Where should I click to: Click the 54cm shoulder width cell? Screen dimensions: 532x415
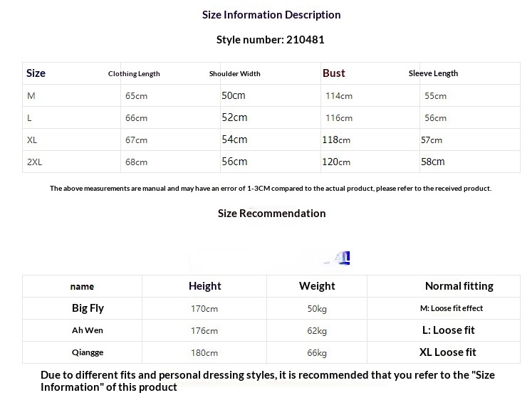point(234,140)
